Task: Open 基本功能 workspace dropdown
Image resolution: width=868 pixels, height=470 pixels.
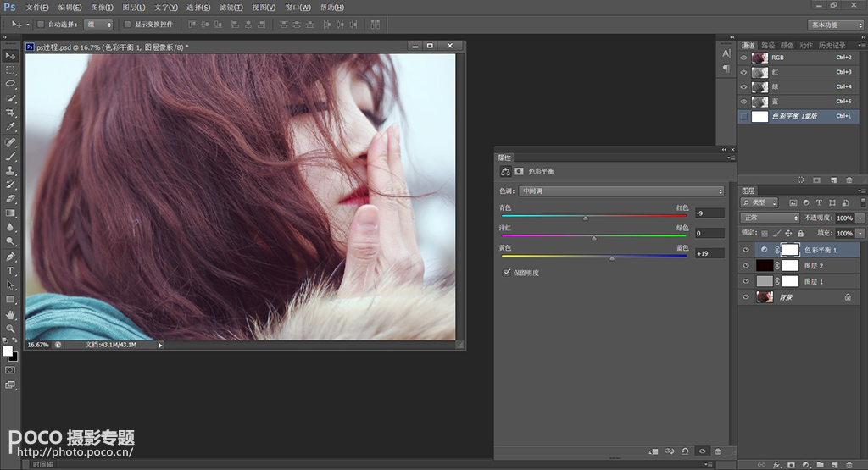Action: coord(835,25)
